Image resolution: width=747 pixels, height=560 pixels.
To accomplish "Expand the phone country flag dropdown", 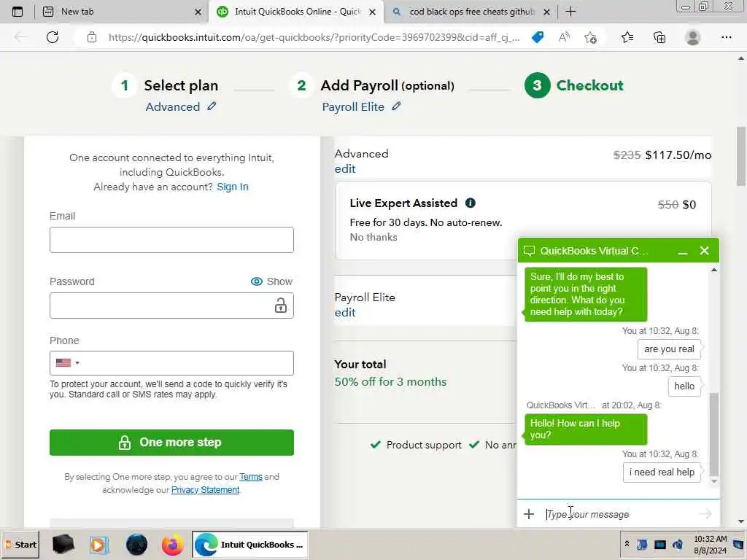I will pyautogui.click(x=67, y=363).
